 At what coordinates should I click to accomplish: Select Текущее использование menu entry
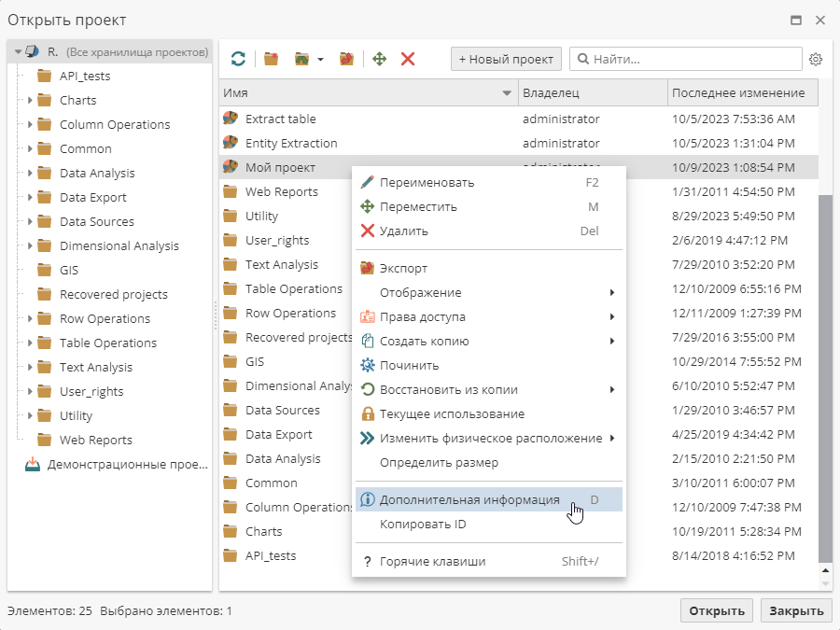point(488,413)
